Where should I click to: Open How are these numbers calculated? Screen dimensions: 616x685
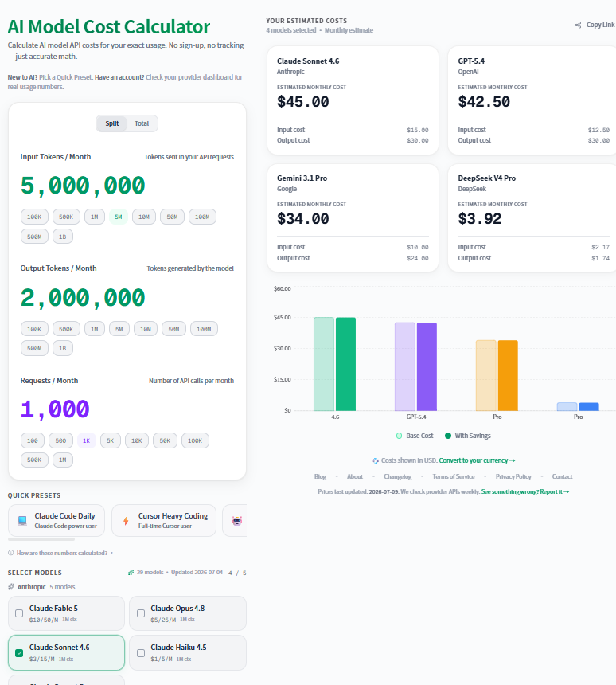point(62,553)
